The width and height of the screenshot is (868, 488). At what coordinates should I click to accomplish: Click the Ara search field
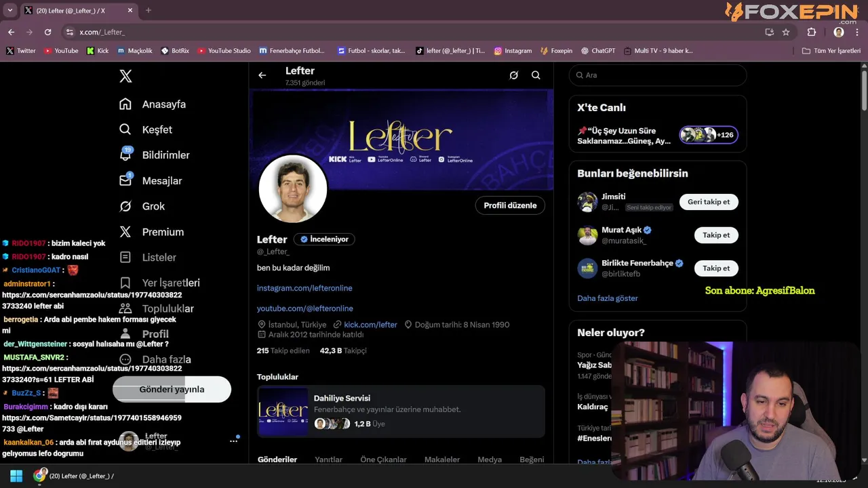(x=658, y=75)
